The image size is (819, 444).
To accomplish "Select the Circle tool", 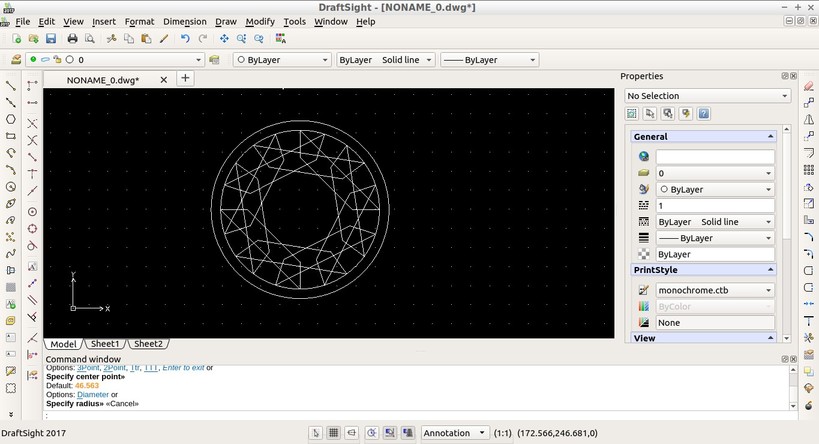I will 10,186.
